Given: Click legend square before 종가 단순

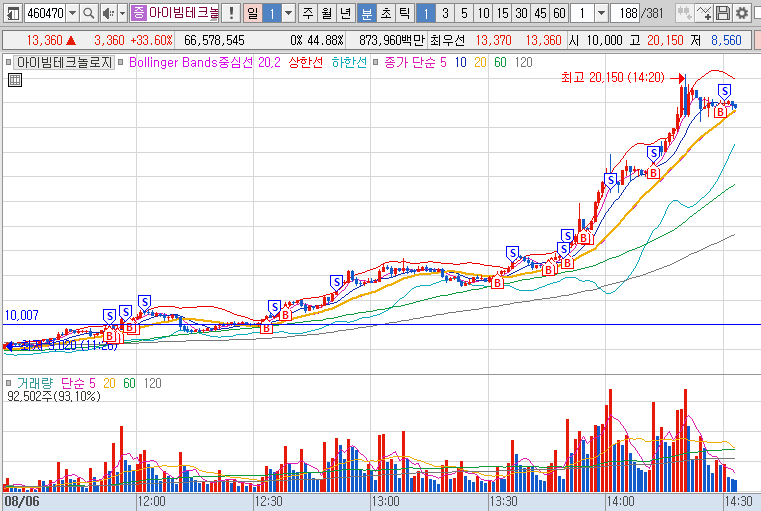Looking at the screenshot, I should [375, 62].
